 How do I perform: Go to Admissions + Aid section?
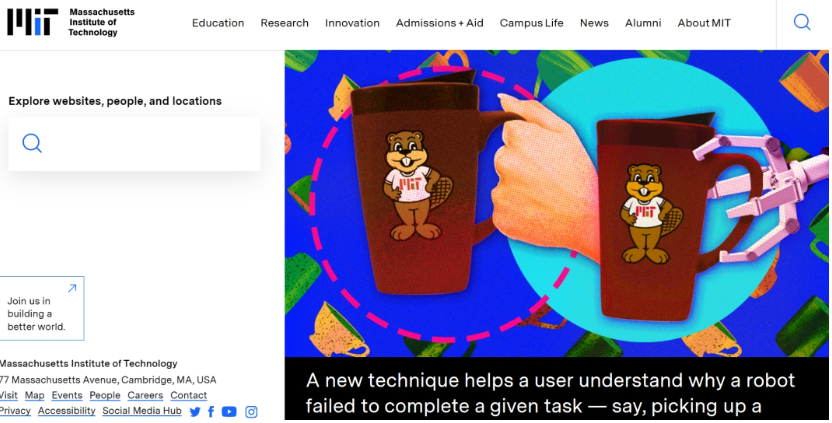(x=439, y=23)
